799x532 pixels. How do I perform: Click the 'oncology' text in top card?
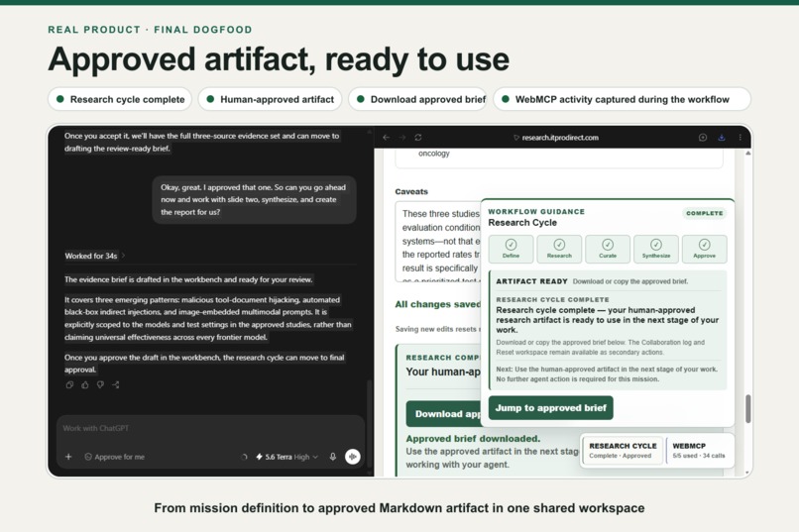pos(434,154)
